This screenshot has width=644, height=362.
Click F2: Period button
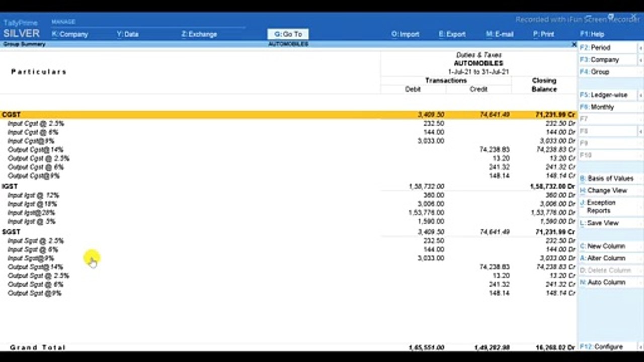(x=607, y=47)
